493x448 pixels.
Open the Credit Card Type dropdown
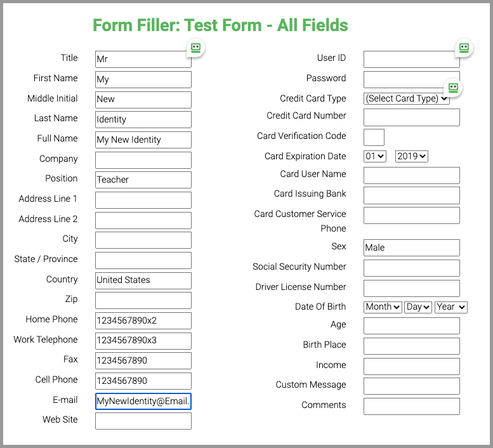tap(406, 98)
